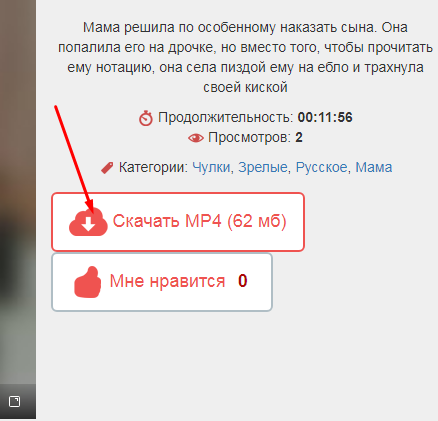Click the eye icon beside Просмотров
This screenshot has width=438, height=421.
point(196,138)
